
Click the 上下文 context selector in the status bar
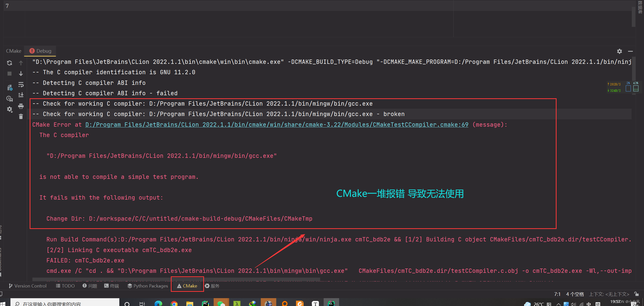coord(609,294)
